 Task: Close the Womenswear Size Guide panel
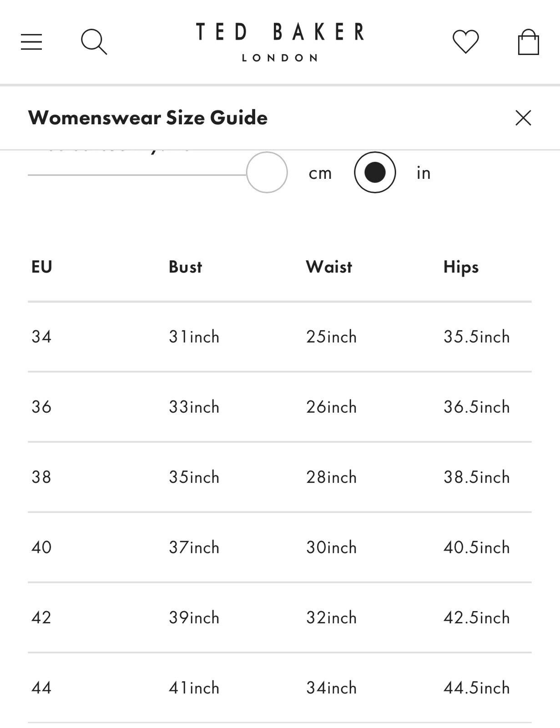pyautogui.click(x=523, y=118)
